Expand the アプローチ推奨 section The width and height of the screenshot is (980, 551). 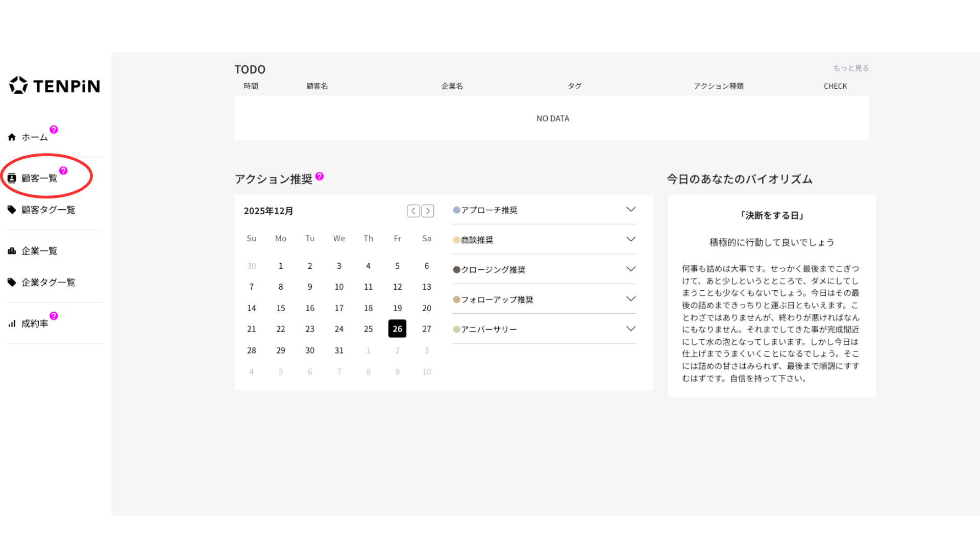[631, 210]
